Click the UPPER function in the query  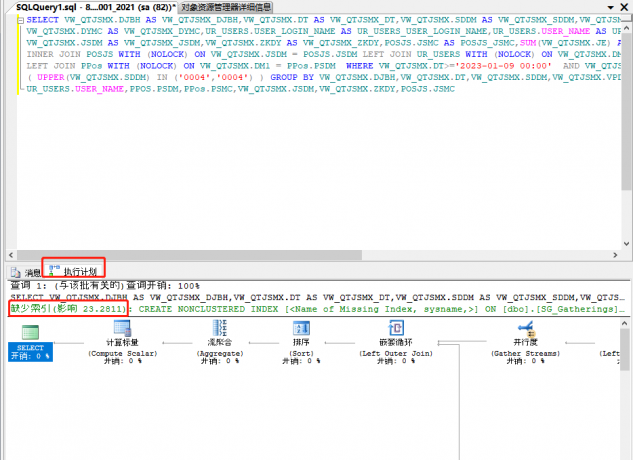pos(51,77)
